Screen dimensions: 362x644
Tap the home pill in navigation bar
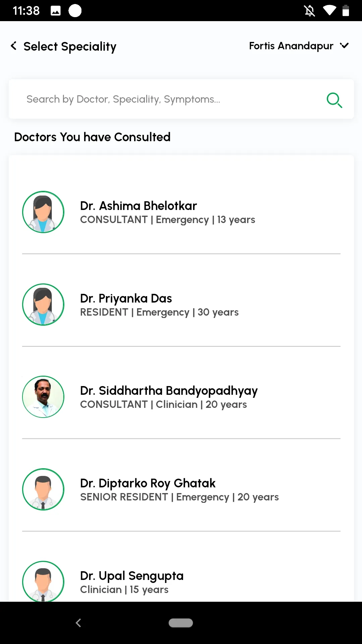coord(181,623)
